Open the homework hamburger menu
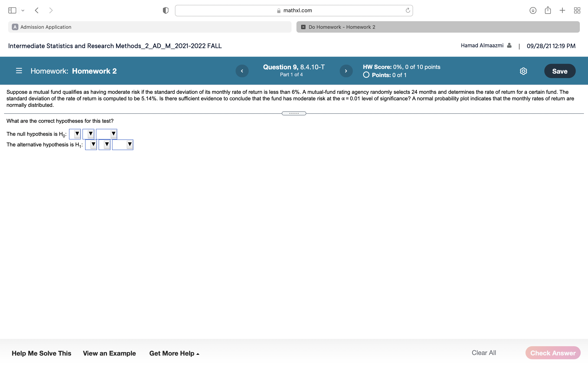Screen dimensions: 588x367 (19, 71)
